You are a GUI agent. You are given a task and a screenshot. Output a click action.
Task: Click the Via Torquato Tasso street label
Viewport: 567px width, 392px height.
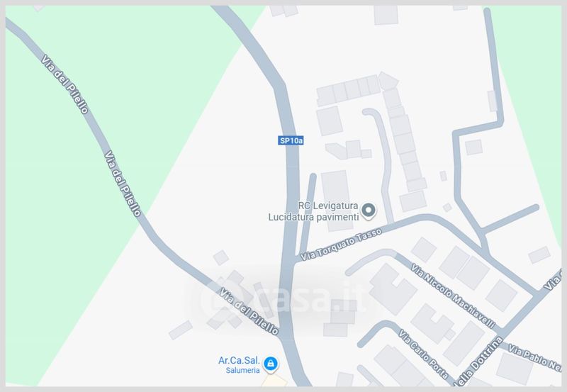click(341, 244)
